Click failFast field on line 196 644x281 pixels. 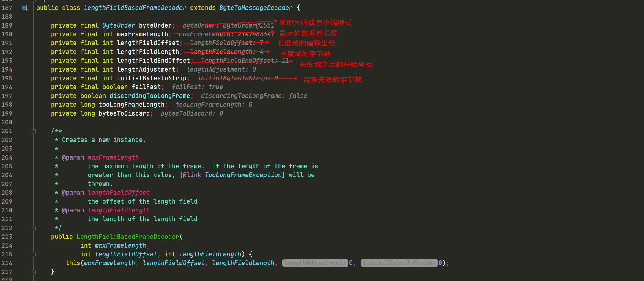coord(146,87)
